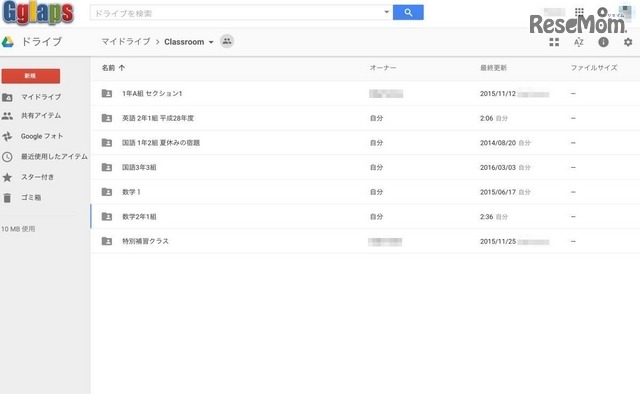Click date 2015/06/17 in the list
640x394 pixels.
click(x=498, y=192)
